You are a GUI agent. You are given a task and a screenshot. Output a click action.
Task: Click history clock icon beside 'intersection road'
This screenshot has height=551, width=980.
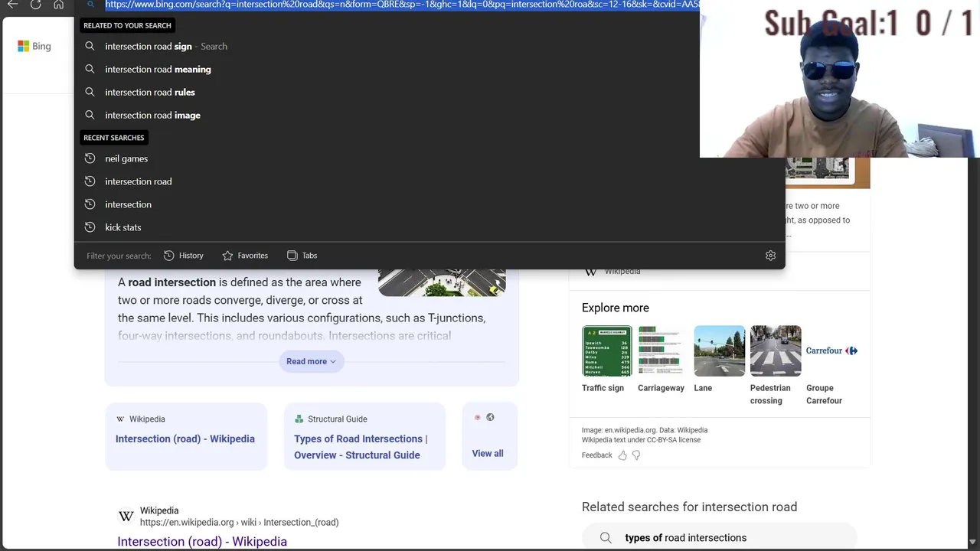pos(90,181)
